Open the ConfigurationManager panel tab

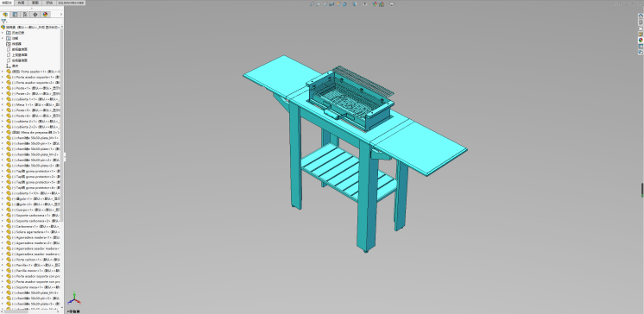point(25,15)
